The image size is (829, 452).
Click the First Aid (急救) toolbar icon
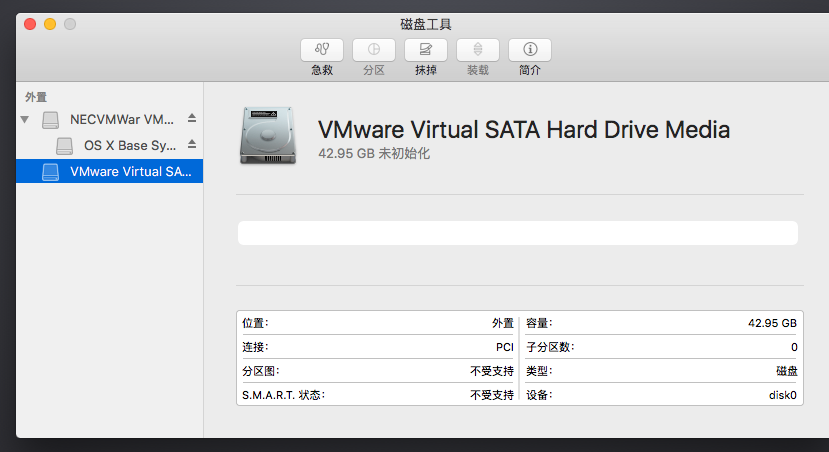click(322, 49)
